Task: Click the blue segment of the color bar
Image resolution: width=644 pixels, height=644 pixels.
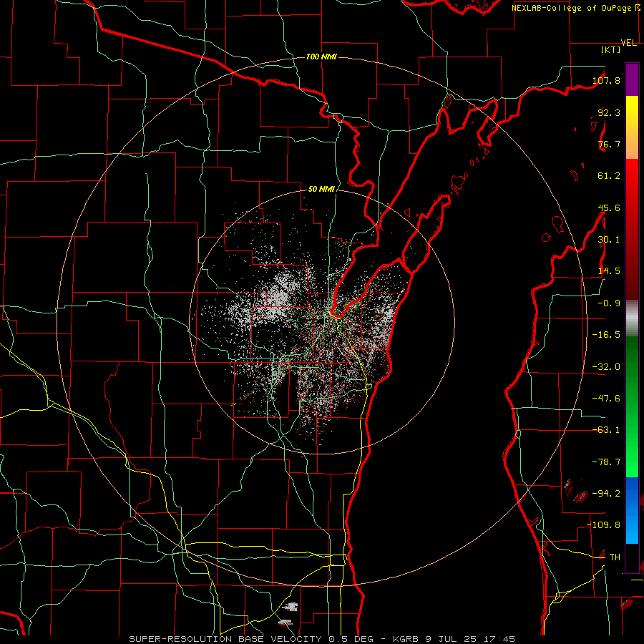Action: pyautogui.click(x=632, y=510)
